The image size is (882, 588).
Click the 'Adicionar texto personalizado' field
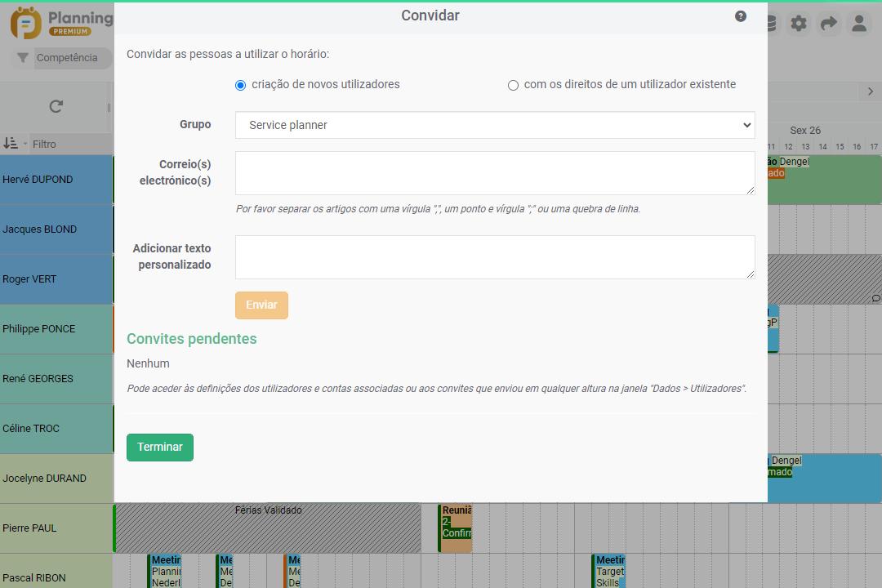point(495,257)
